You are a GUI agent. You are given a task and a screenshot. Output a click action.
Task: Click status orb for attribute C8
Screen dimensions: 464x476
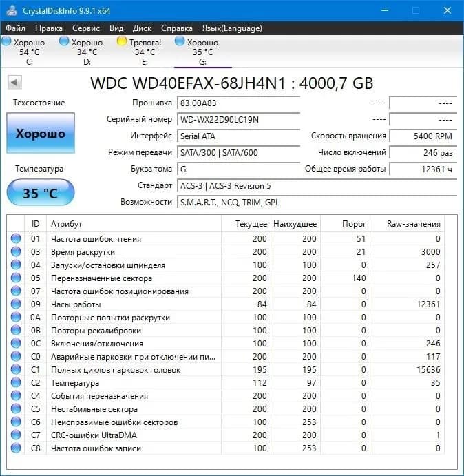coord(16,448)
